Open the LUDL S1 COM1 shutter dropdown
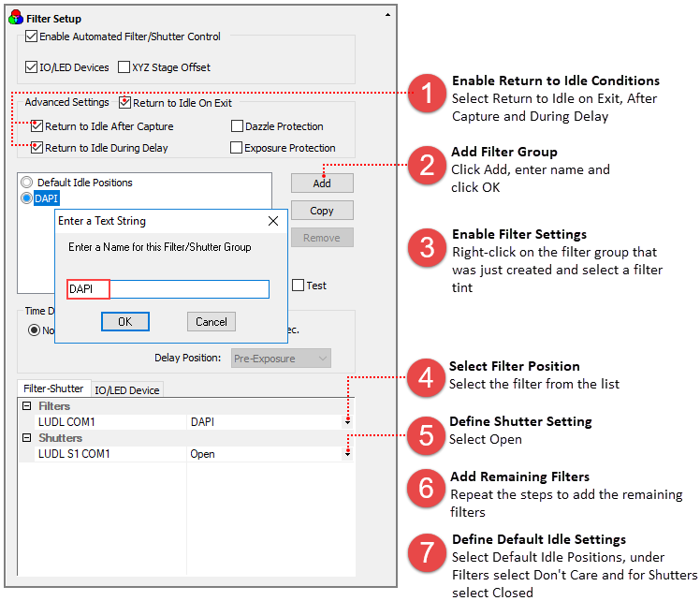This screenshot has width=700, height=601. coord(348,454)
